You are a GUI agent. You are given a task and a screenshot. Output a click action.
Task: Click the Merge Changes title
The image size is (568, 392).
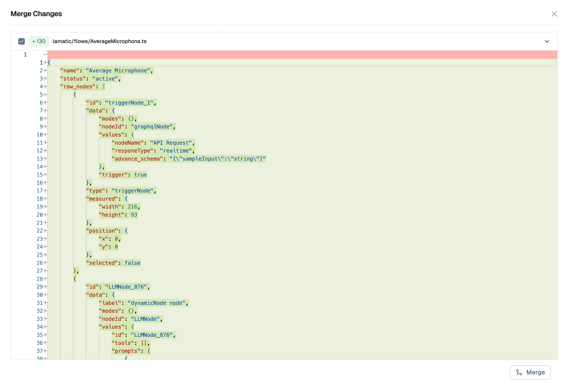pos(36,14)
